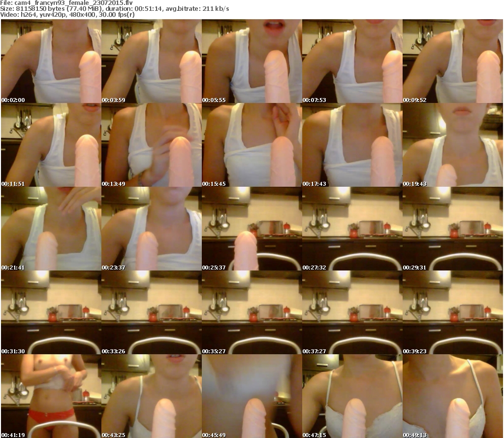Viewport: 504px width, 438px height.
Task: Click the thumbnail timestamped 00:02:00
Action: click(x=51, y=62)
